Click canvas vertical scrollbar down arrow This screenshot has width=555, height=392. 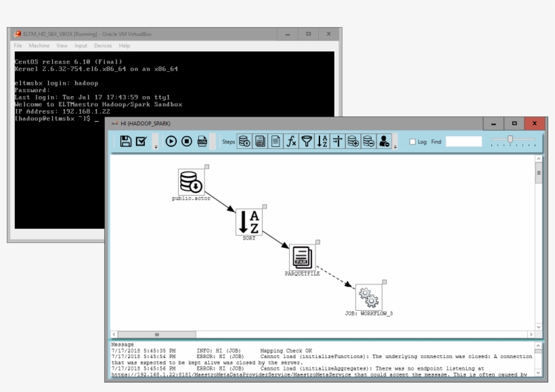tap(539, 327)
